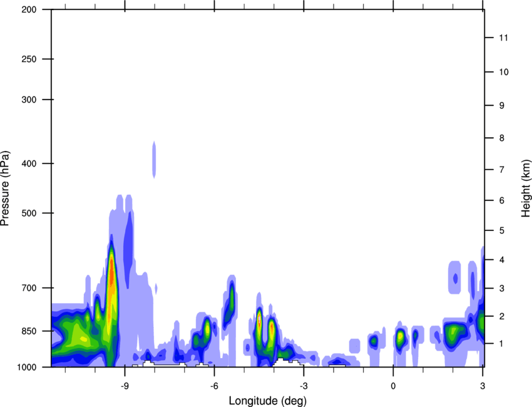Pick the 5 km height label
532x407 pixels.
(502, 231)
